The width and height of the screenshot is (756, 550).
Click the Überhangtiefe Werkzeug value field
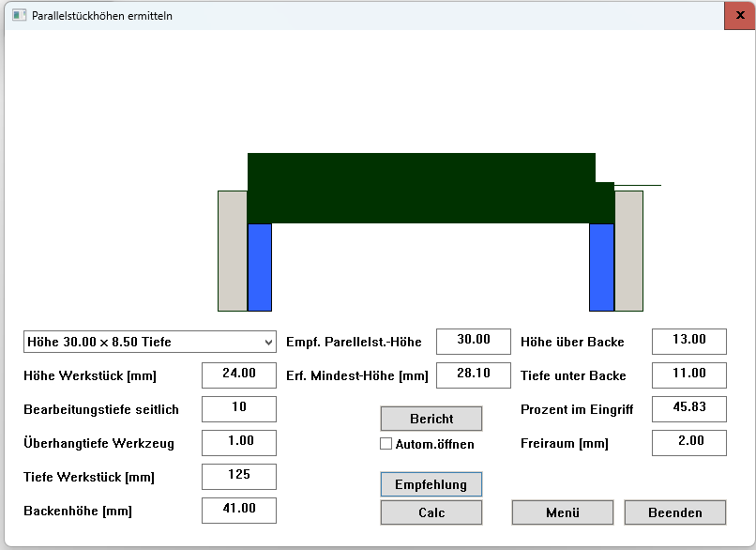tap(238, 443)
